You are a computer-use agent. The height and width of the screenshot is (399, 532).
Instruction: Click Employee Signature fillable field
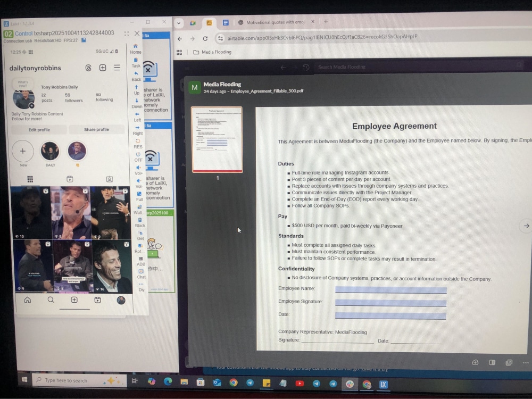pyautogui.click(x=390, y=303)
